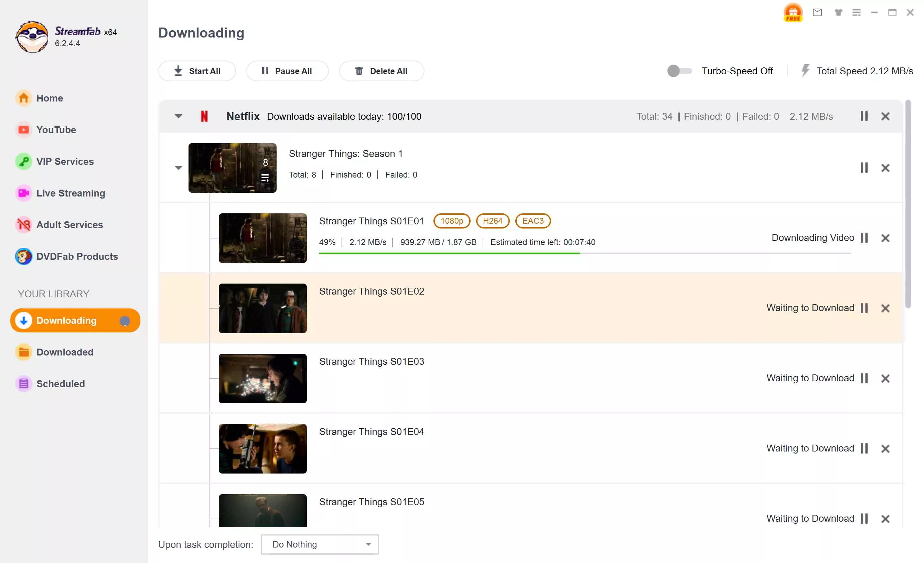Pause all Netflix group downloads
The height and width of the screenshot is (563, 924).
863,116
